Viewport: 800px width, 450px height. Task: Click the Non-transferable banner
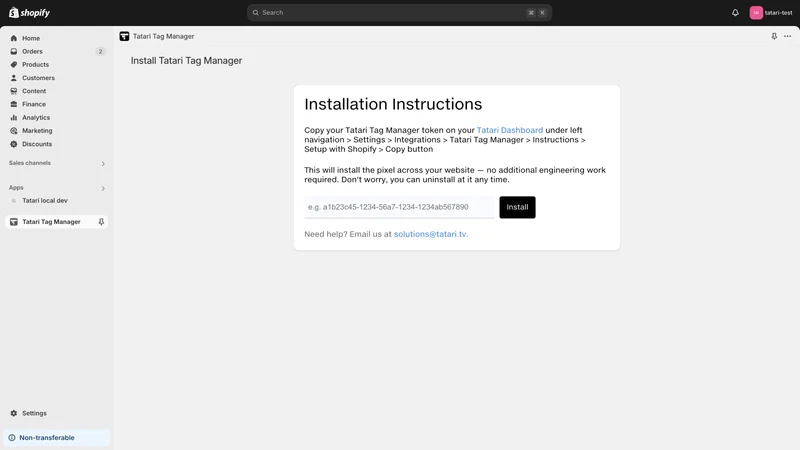pos(56,438)
